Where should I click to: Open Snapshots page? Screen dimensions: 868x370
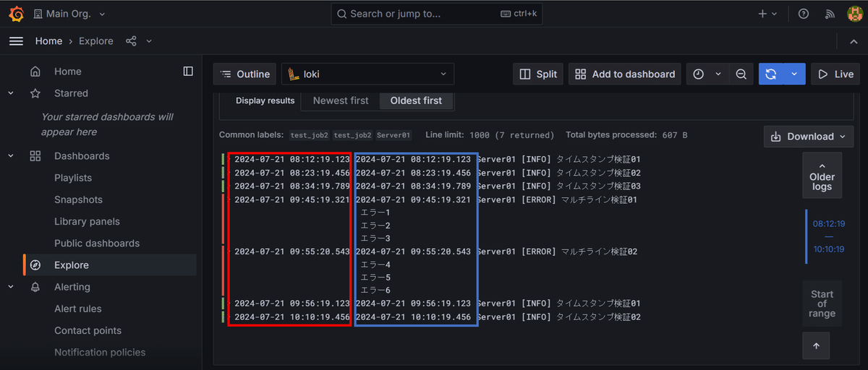(x=78, y=199)
